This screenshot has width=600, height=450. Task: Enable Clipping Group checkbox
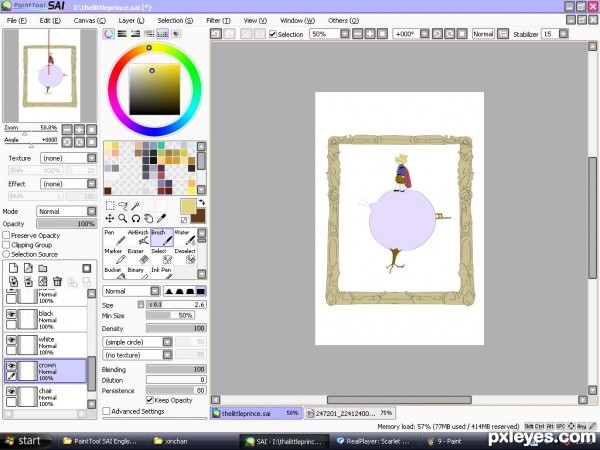6,245
